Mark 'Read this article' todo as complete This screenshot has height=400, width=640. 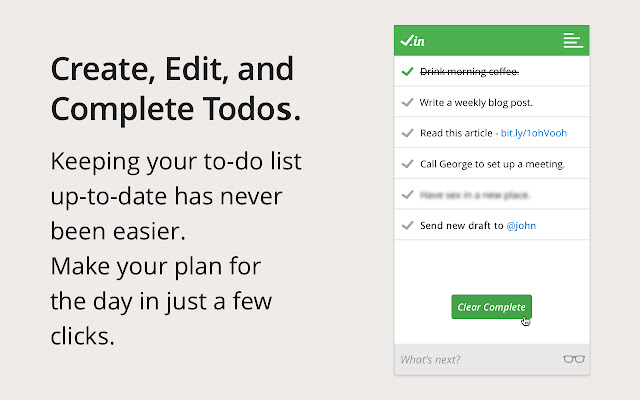[x=406, y=133]
